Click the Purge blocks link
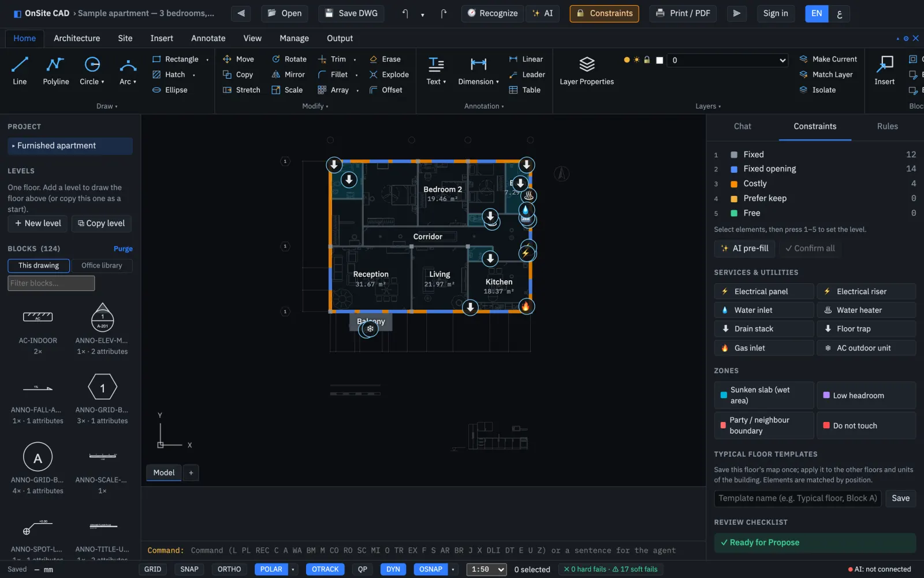This screenshot has width=924, height=578. point(123,249)
